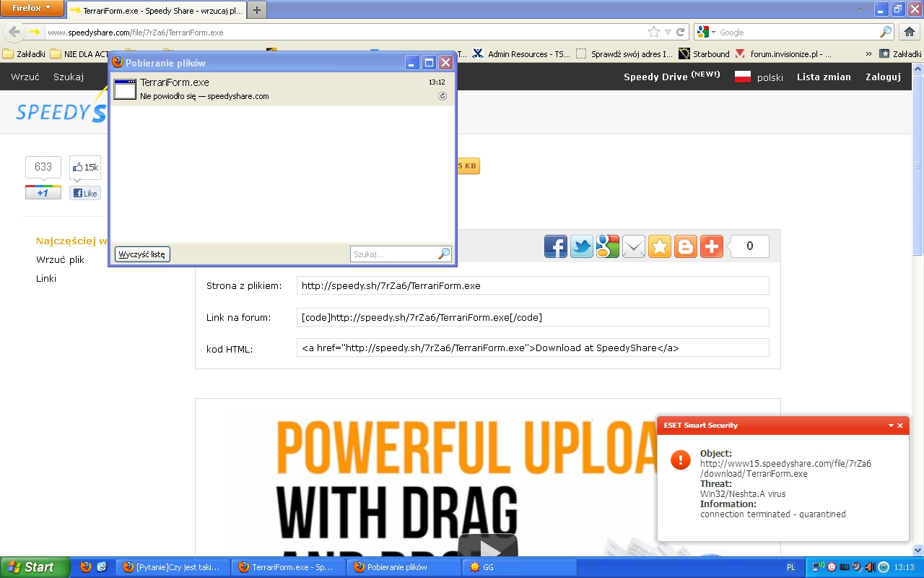Click the Google +1 button
This screenshot has height=578, width=924.
[x=43, y=193]
